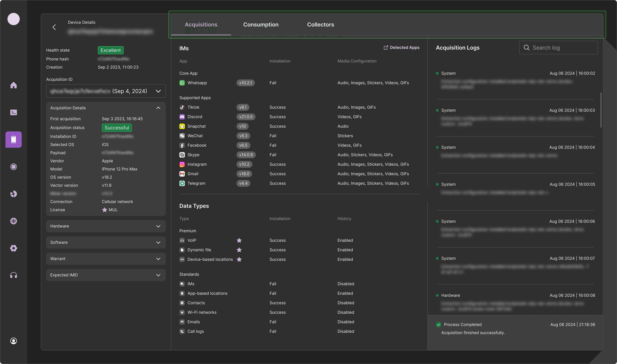The height and width of the screenshot is (364, 617).
Task: Collapse the Acquisition Details section
Action: pyautogui.click(x=158, y=108)
